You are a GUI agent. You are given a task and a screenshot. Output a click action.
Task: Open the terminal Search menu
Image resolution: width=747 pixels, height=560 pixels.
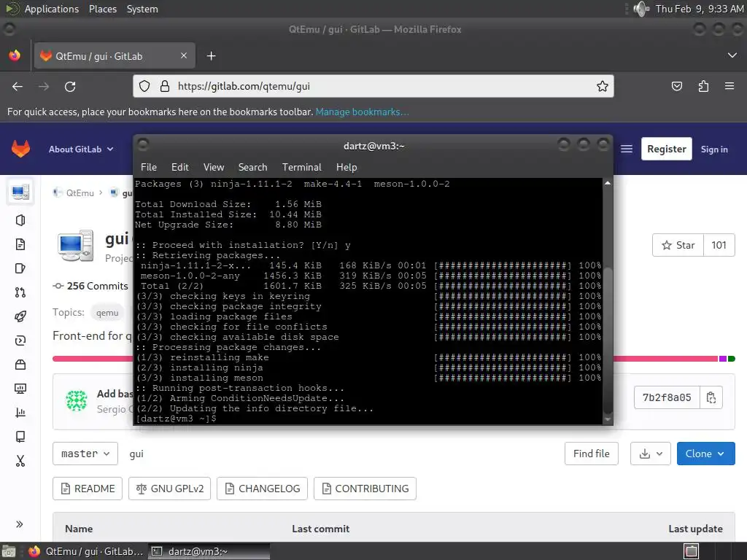[x=252, y=167]
